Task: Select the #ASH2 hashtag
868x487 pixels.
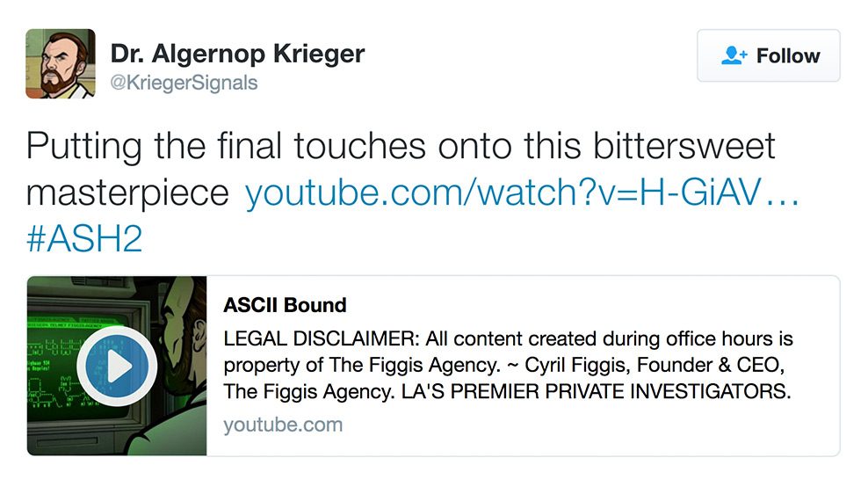Action: click(84, 239)
